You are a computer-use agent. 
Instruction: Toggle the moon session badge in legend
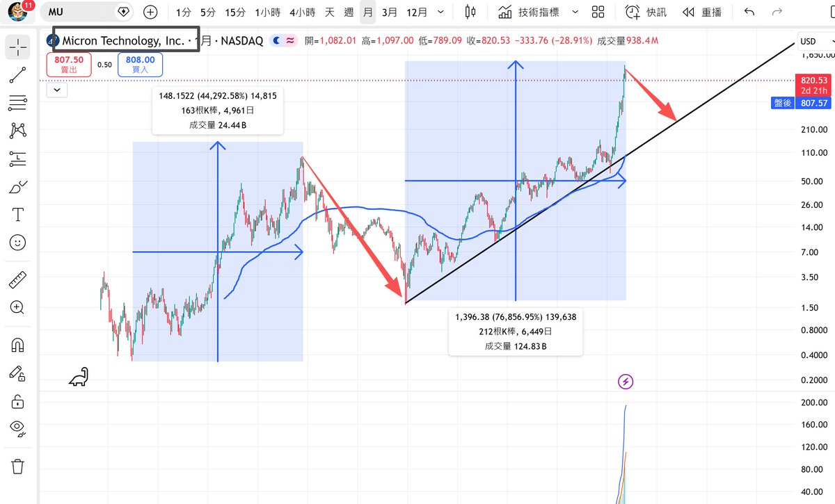click(277, 41)
